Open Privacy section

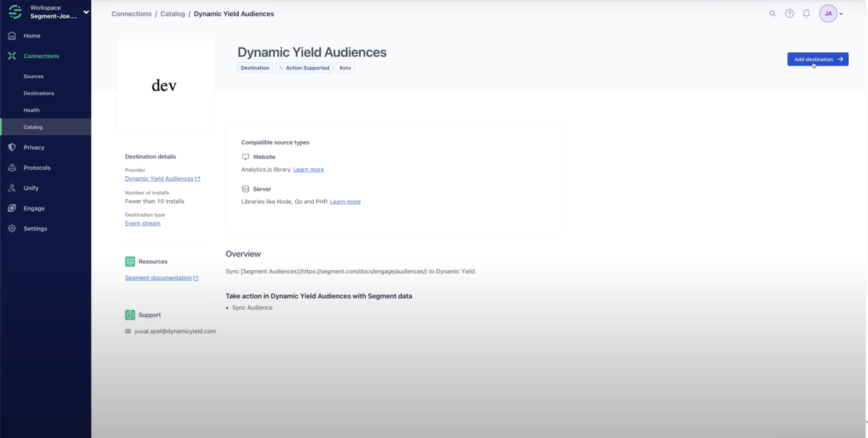pyautogui.click(x=34, y=147)
